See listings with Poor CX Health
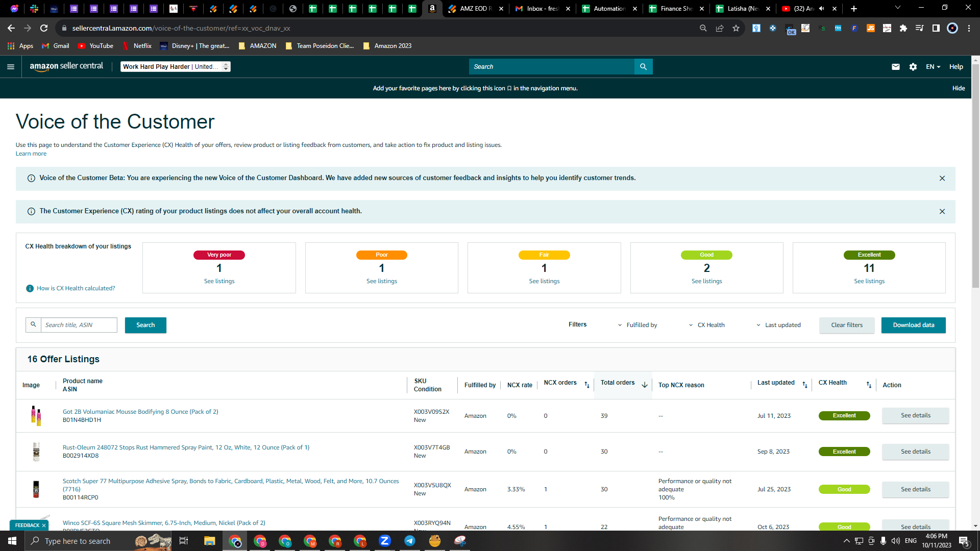980x551 pixels. point(382,281)
